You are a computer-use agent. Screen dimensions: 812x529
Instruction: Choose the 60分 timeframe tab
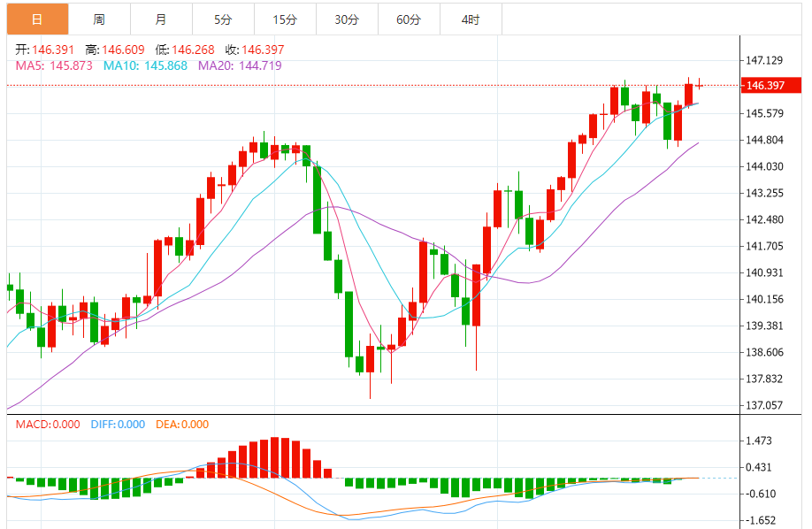click(409, 19)
